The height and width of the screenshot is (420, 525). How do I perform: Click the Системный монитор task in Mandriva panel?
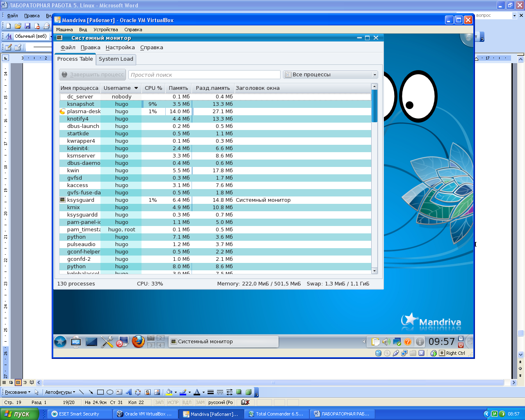[224, 342]
